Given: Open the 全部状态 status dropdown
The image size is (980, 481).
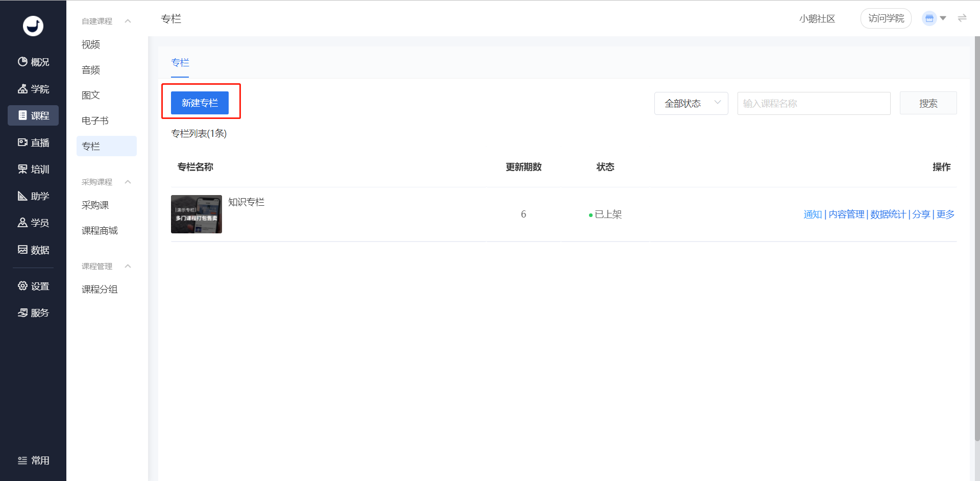Looking at the screenshot, I should click(x=691, y=103).
